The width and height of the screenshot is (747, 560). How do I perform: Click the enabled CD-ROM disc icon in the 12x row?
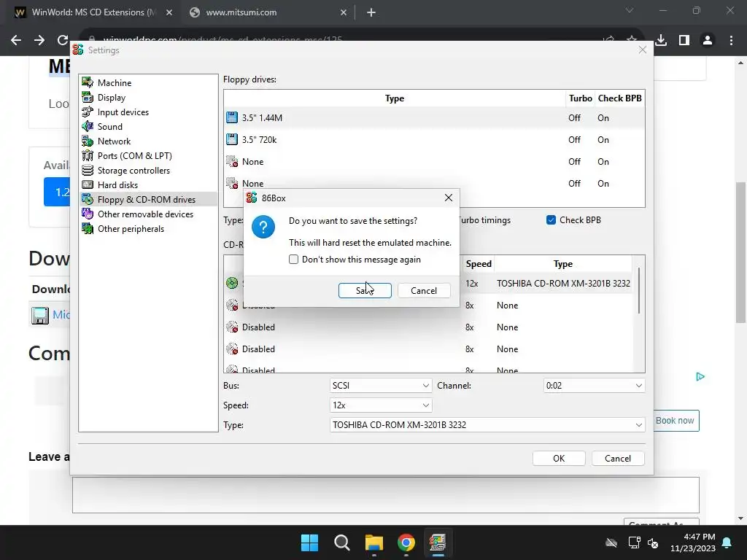[x=232, y=283]
